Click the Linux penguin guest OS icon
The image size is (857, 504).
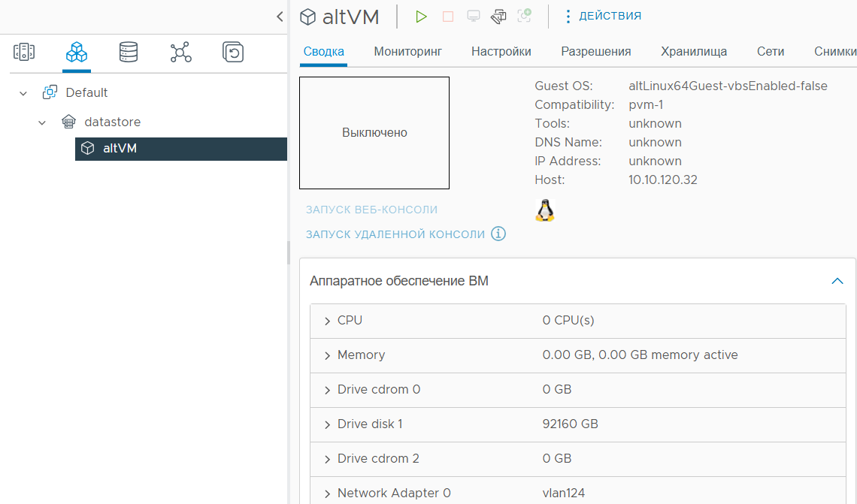[x=545, y=210]
